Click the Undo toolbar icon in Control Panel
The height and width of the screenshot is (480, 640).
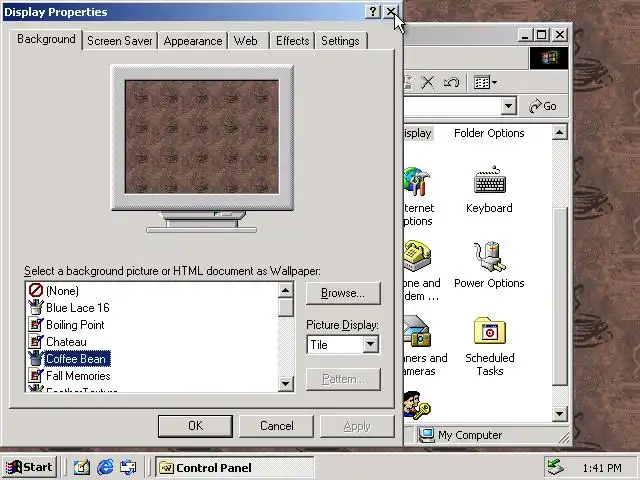(451, 82)
